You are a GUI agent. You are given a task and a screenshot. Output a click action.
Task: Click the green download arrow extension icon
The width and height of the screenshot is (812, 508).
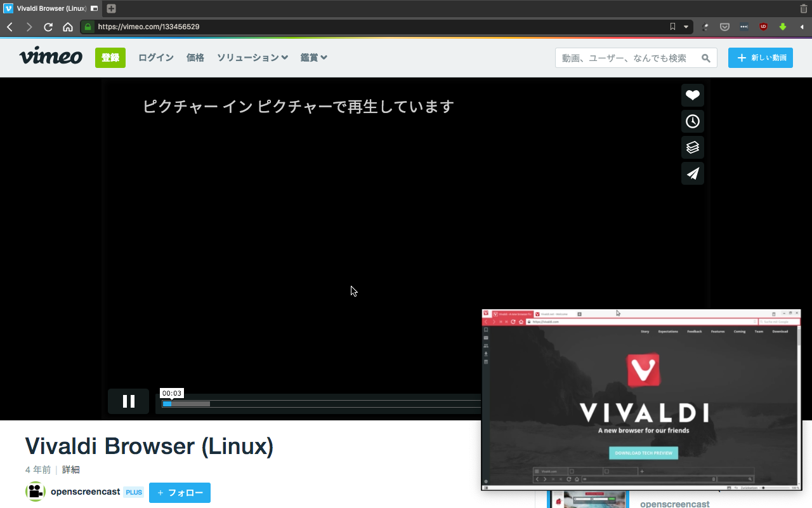(x=783, y=27)
